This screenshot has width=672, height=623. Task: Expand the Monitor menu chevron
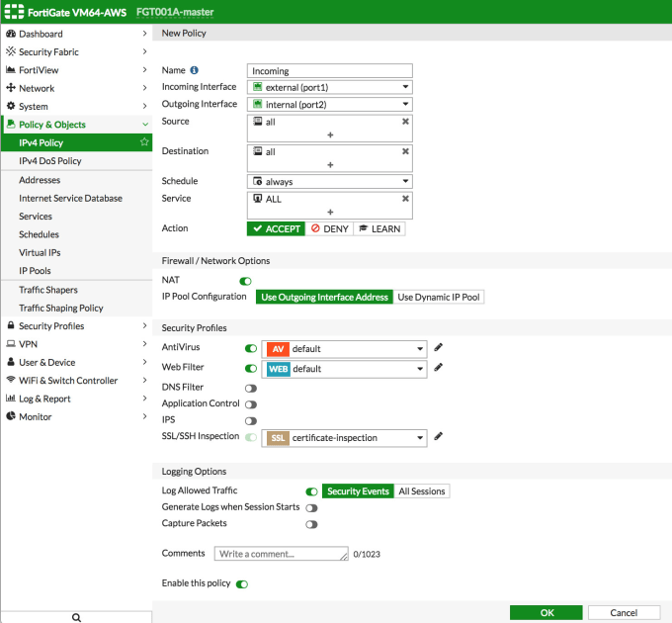tap(144, 416)
